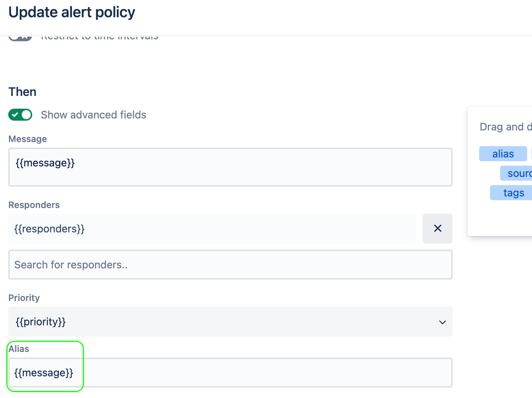This screenshot has height=398, width=532.
Task: Click the Then section heading
Action: (22, 92)
